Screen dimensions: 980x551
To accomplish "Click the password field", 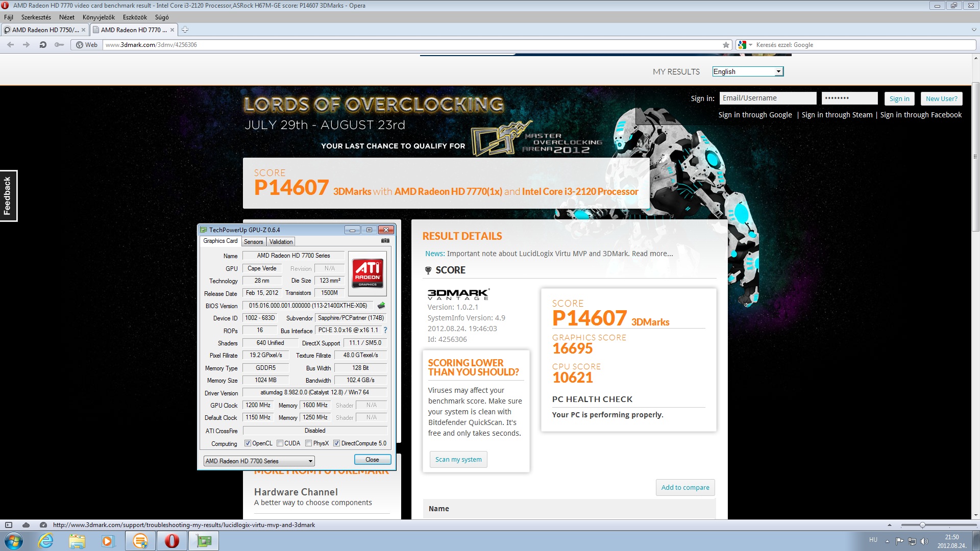I will pyautogui.click(x=849, y=98).
